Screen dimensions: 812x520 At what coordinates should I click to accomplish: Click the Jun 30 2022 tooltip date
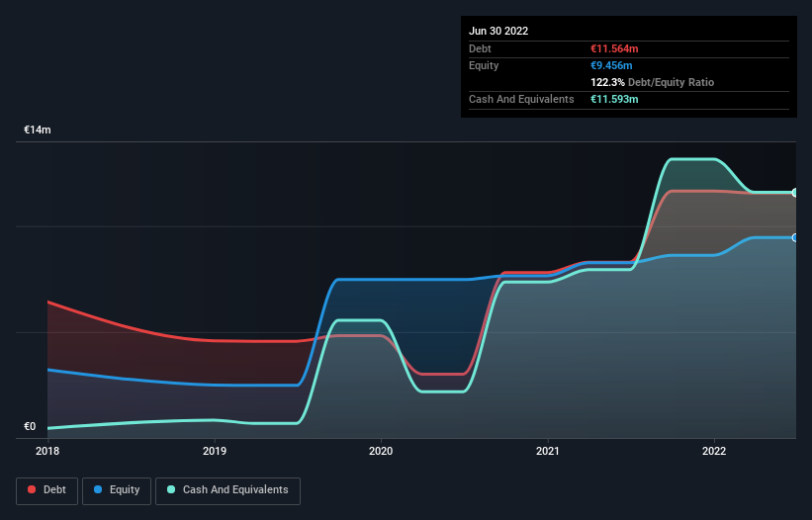pos(498,31)
